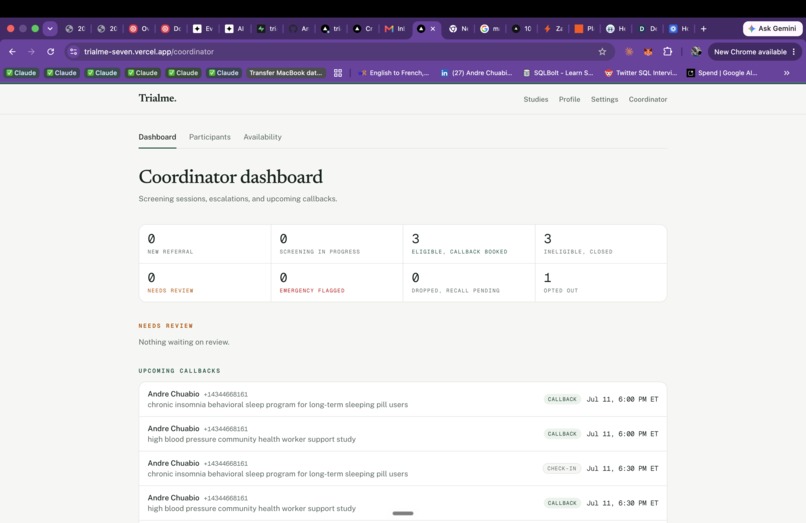Click the 'Coordinator dashboard' heading
The height and width of the screenshot is (523, 806).
[230, 177]
